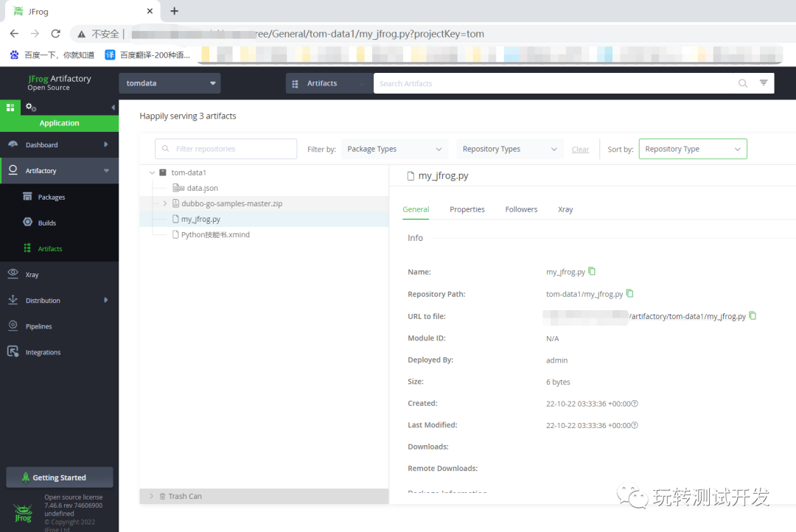The image size is (796, 532).
Task: Open the Package Types filter dropdown
Action: click(x=394, y=149)
